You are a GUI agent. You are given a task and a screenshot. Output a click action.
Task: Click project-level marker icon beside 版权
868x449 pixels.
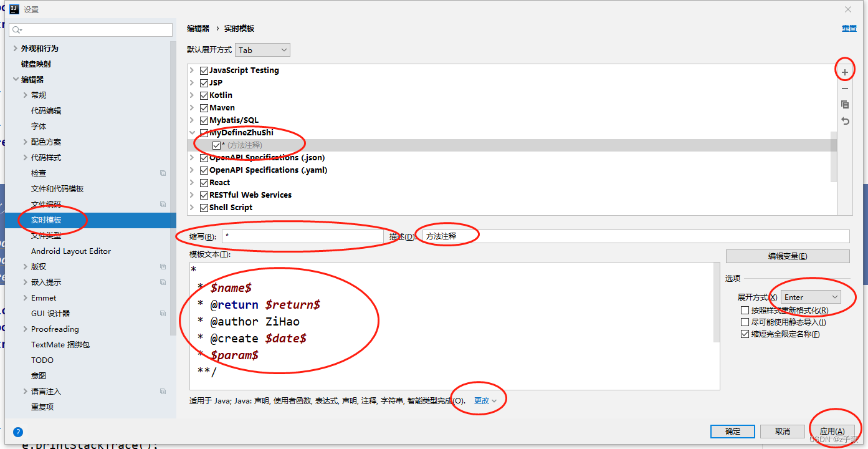click(x=163, y=267)
